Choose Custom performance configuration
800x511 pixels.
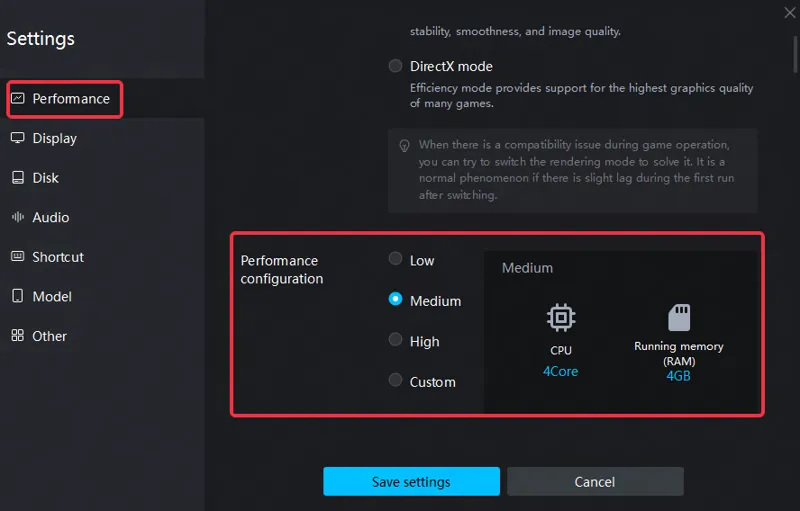(395, 380)
